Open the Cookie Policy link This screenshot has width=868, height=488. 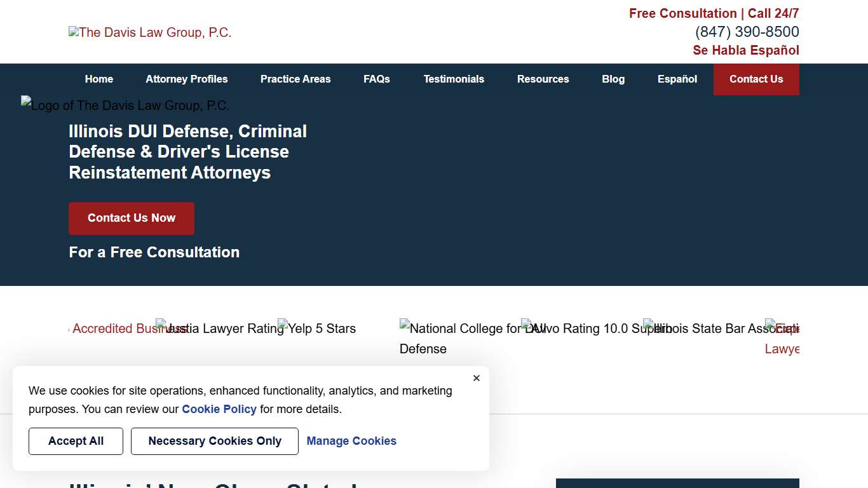219,409
